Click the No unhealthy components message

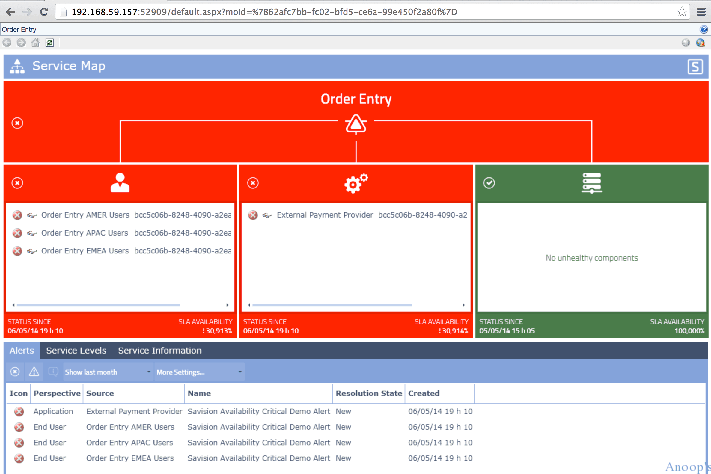592,258
